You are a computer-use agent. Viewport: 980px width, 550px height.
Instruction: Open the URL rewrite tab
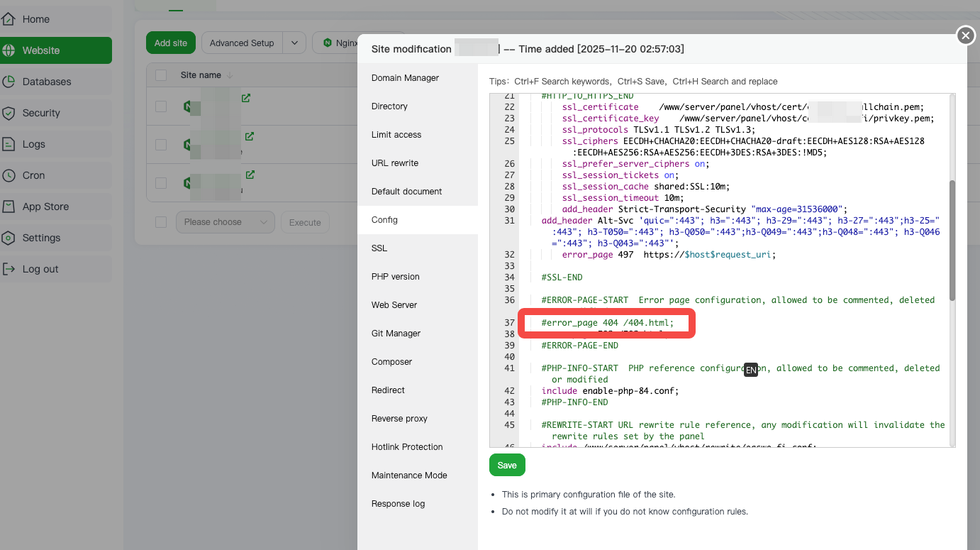[395, 163]
